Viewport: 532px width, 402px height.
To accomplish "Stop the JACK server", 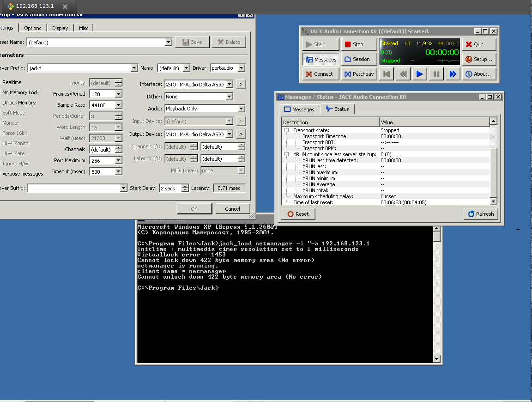I will tap(358, 44).
